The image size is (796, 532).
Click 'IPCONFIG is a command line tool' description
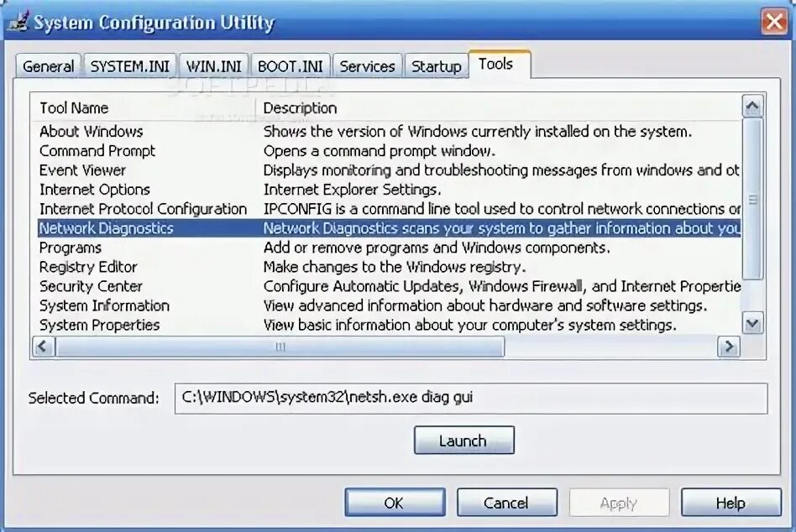pos(501,209)
